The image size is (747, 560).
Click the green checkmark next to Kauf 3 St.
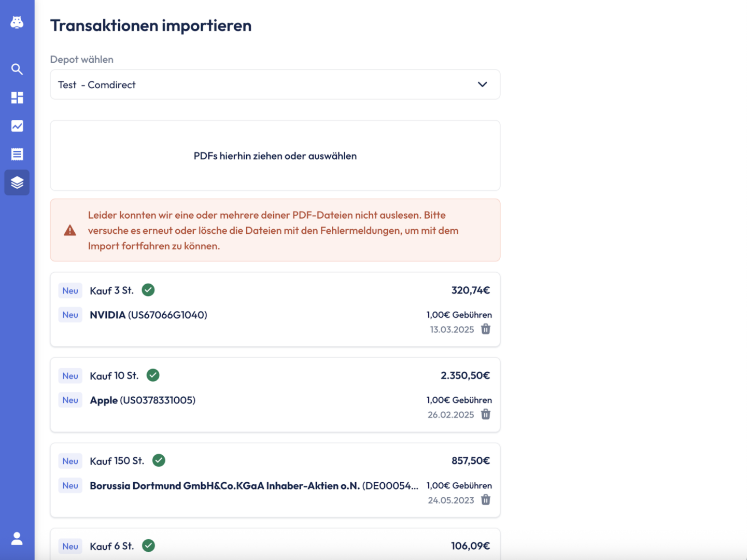148,290
